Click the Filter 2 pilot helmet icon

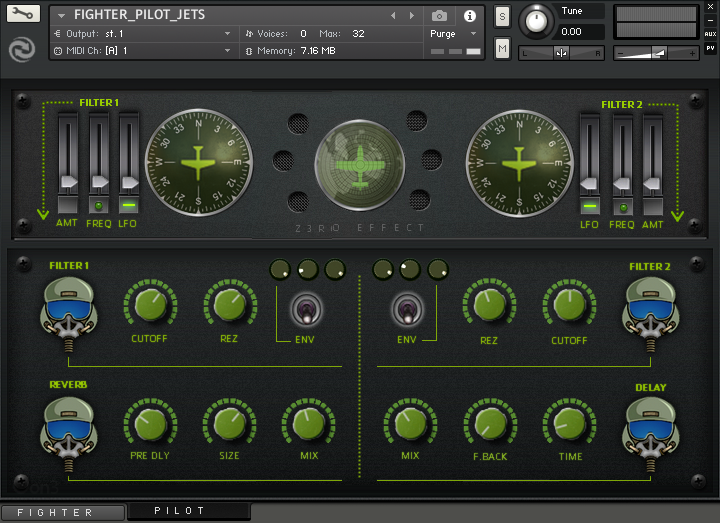[651, 314]
